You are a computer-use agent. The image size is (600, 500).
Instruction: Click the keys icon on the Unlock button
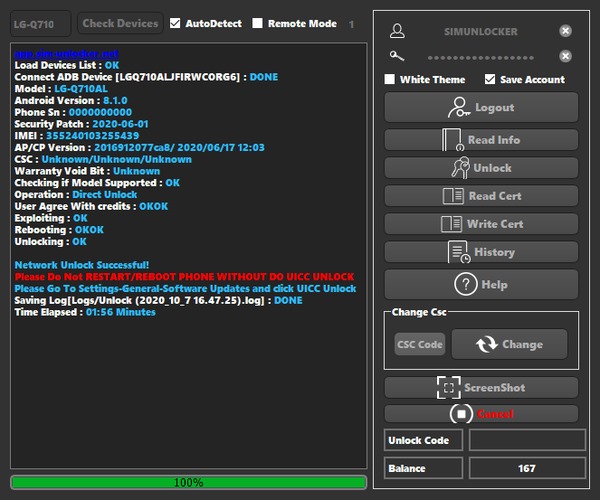coord(460,168)
